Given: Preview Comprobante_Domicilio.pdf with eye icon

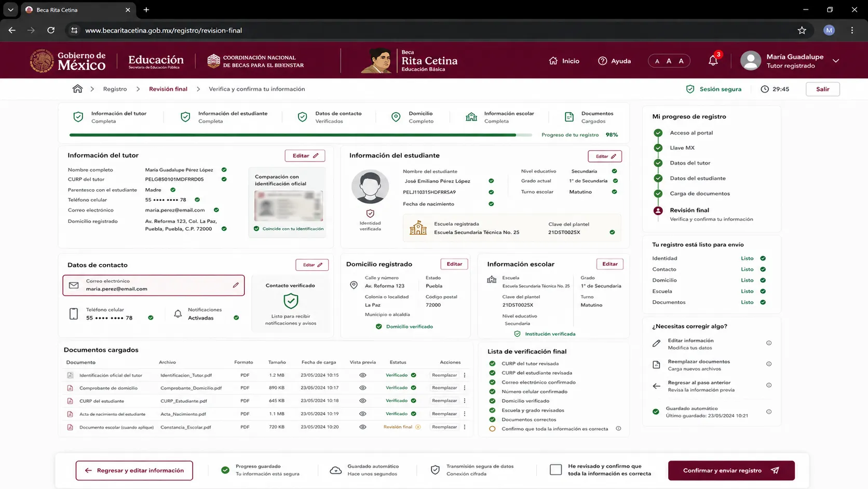Looking at the screenshot, I should (363, 388).
